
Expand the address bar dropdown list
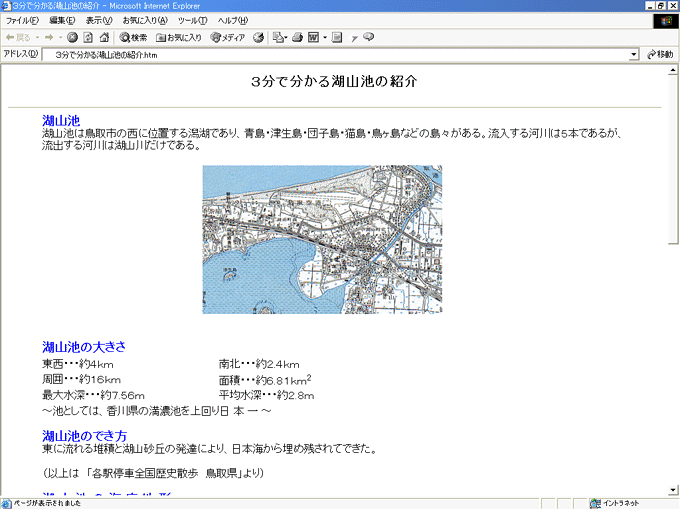pyautogui.click(x=634, y=54)
